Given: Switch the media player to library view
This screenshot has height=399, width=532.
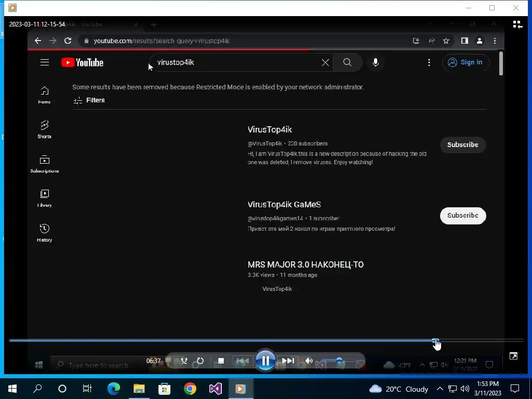Looking at the screenshot, I should coord(517,24).
